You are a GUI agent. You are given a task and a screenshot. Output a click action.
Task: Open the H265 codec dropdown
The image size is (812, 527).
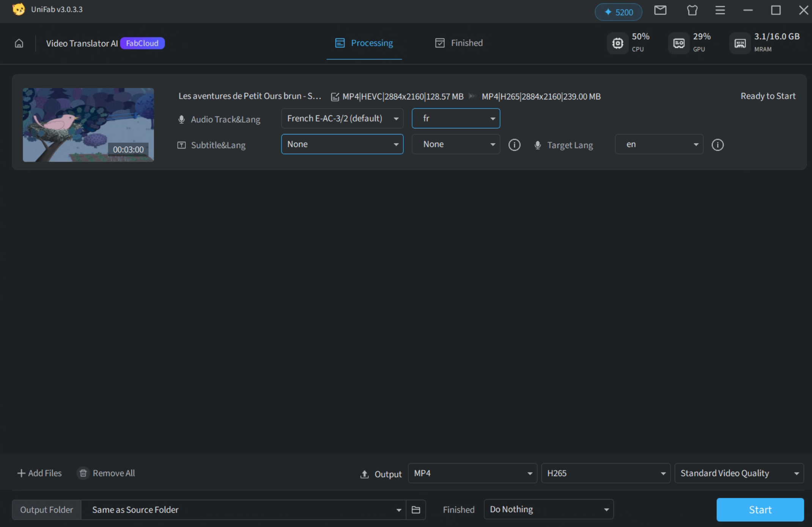606,473
